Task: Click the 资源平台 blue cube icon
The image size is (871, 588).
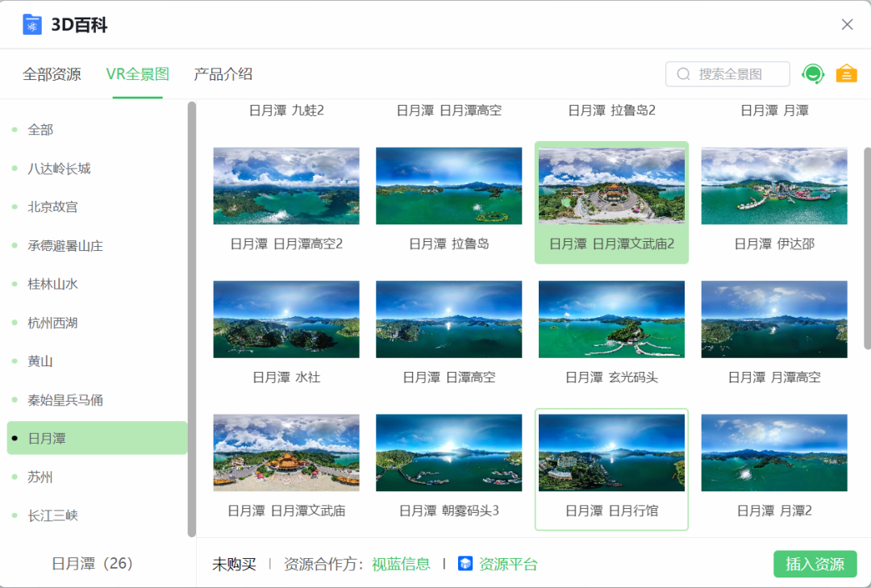Action: tap(466, 564)
